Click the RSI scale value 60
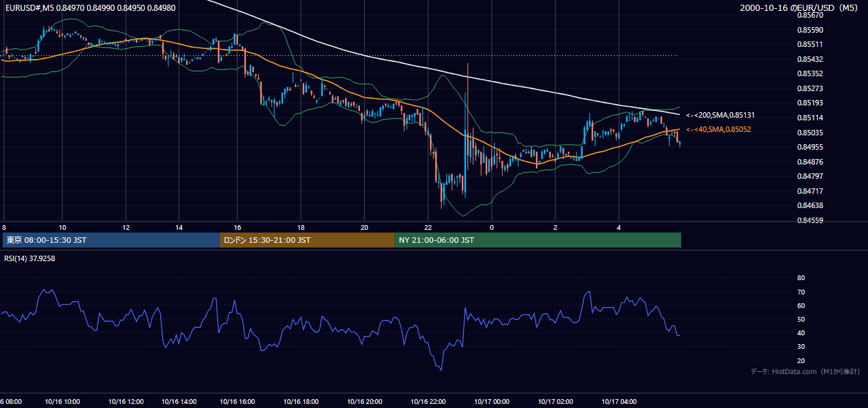 [801, 305]
